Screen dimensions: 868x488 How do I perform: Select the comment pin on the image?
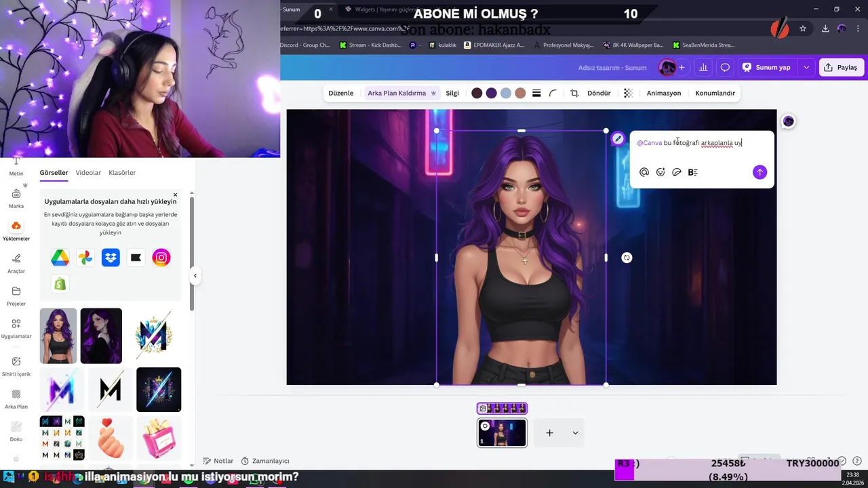coord(618,139)
